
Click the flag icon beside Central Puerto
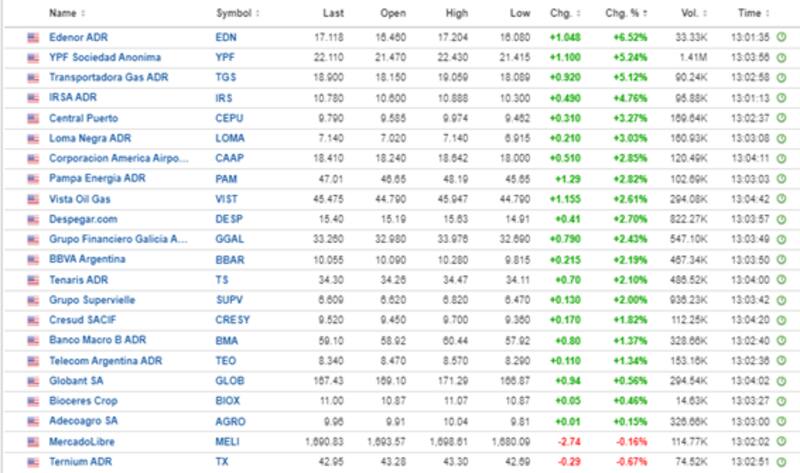click(33, 118)
